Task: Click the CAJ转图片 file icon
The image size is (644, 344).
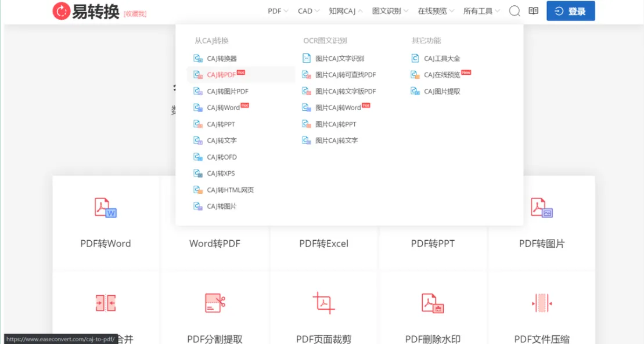Action: pos(198,206)
